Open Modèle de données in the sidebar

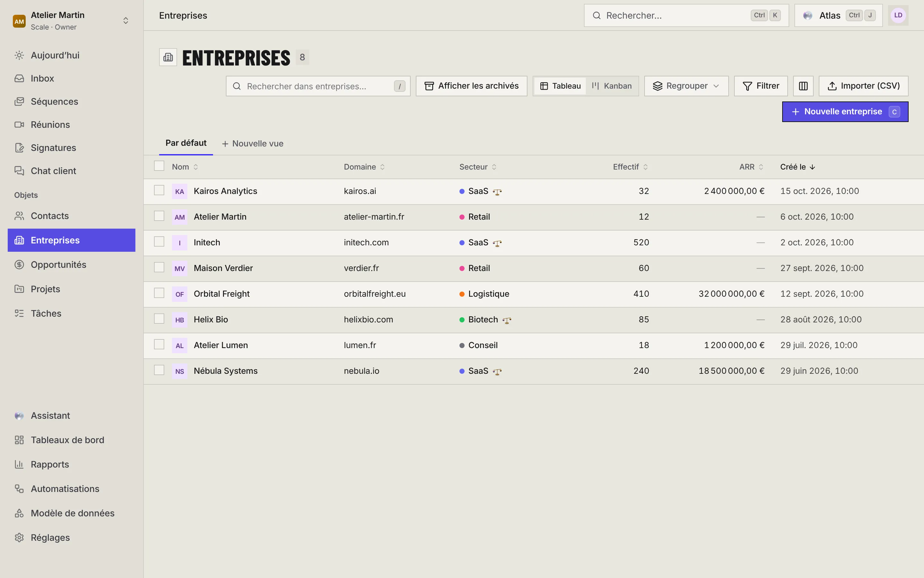click(x=72, y=513)
